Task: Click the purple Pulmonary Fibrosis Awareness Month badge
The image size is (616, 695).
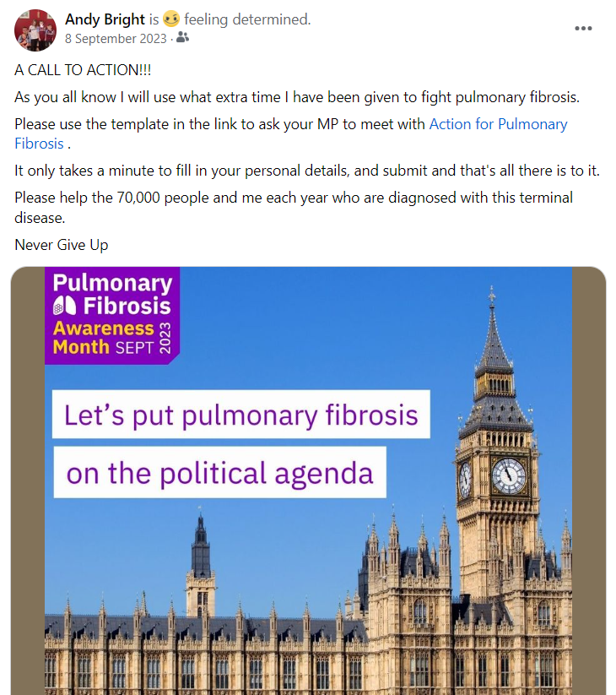Action: click(112, 314)
